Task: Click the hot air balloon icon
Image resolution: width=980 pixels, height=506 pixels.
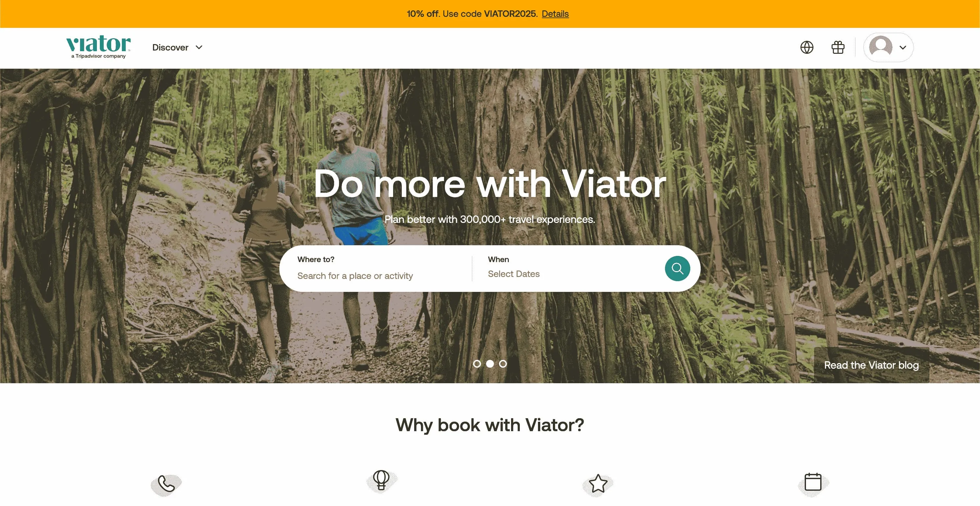Action: 381,480
